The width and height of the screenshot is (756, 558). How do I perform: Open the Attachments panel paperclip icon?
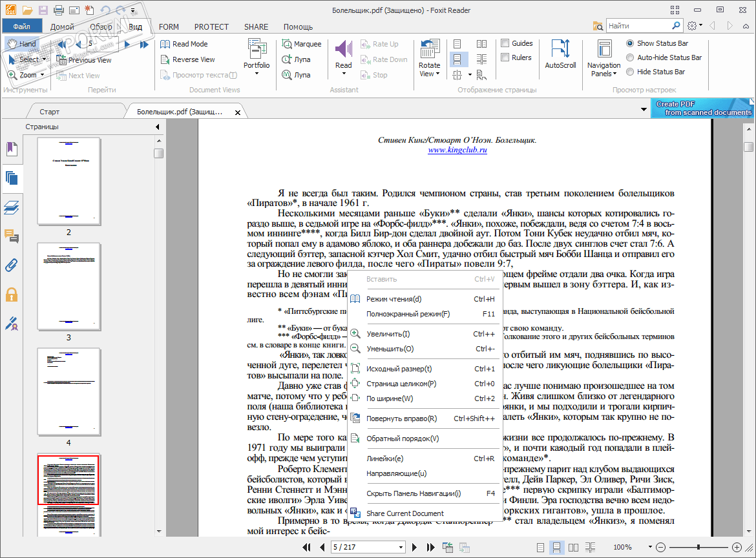(x=12, y=265)
